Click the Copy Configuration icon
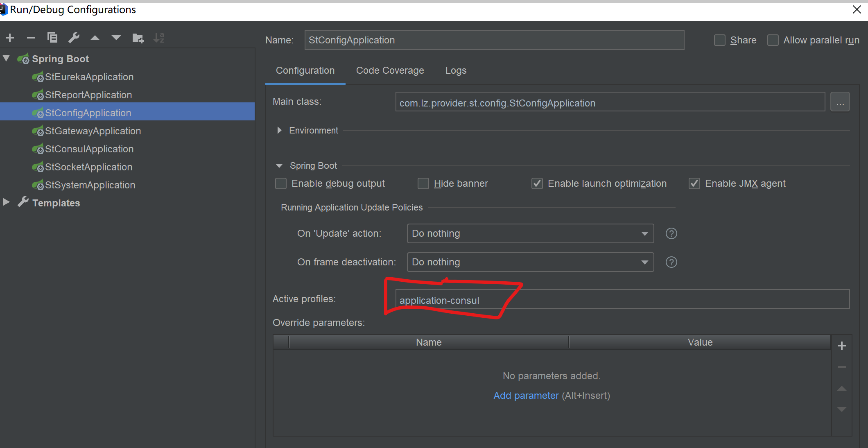This screenshot has height=448, width=868. (x=52, y=38)
